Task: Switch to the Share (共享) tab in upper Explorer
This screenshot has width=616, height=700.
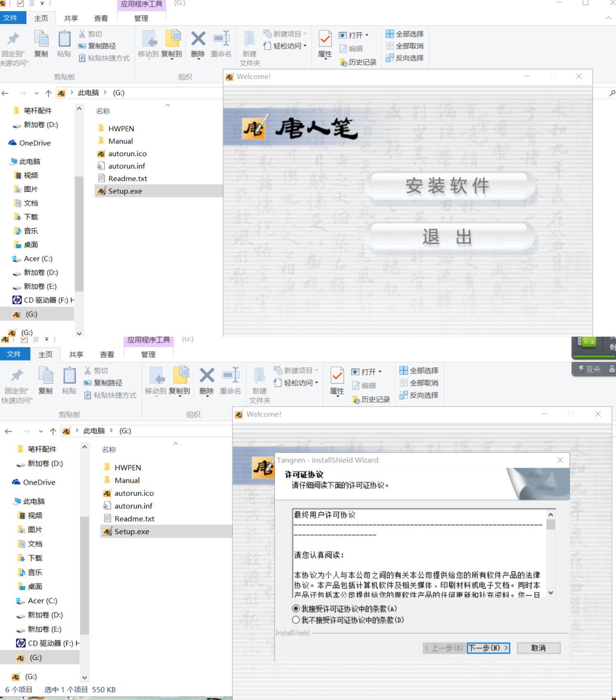Action: pos(71,18)
